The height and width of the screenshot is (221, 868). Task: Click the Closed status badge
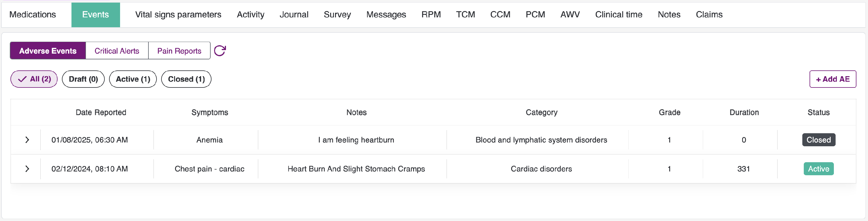(x=818, y=140)
